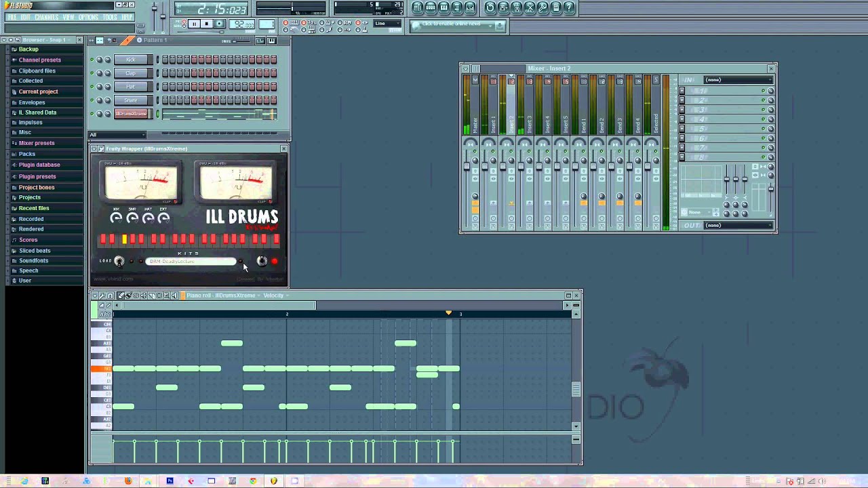Open the TOOLS menu
868x488 pixels.
(x=109, y=18)
